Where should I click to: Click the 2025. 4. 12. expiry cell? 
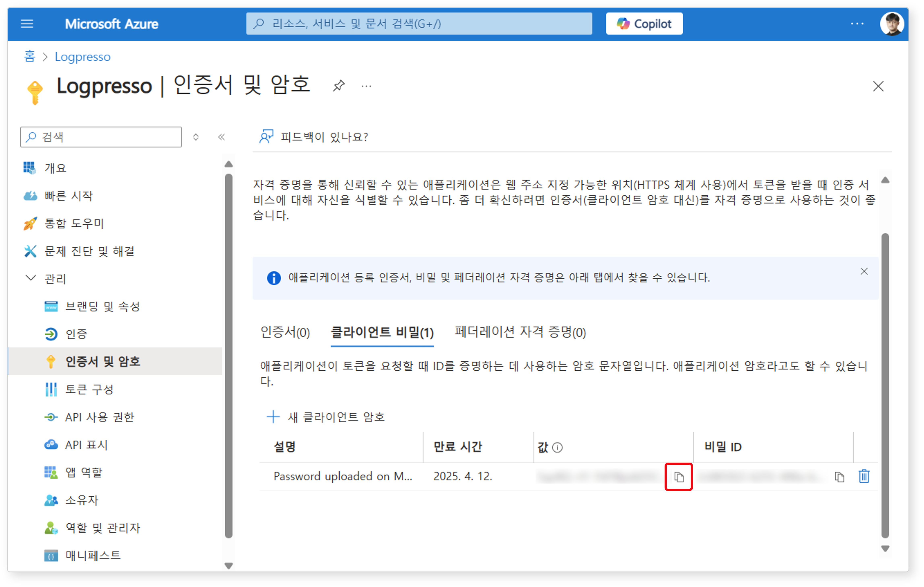(x=463, y=476)
